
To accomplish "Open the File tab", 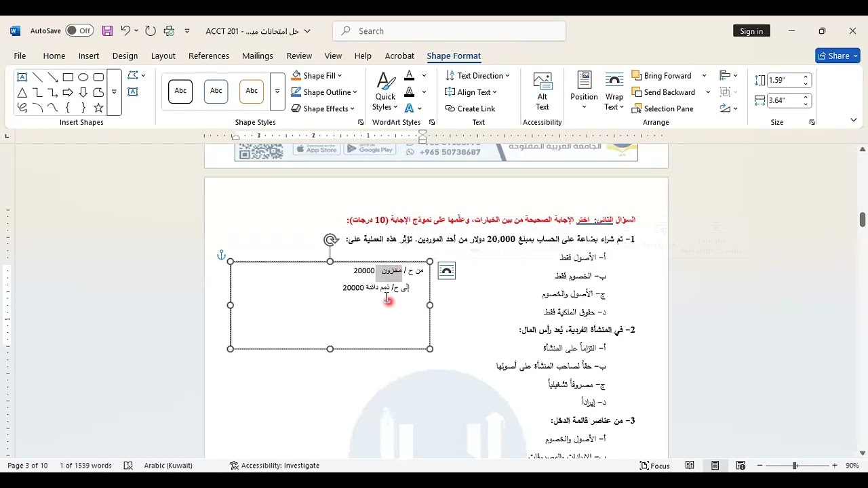I will point(20,56).
